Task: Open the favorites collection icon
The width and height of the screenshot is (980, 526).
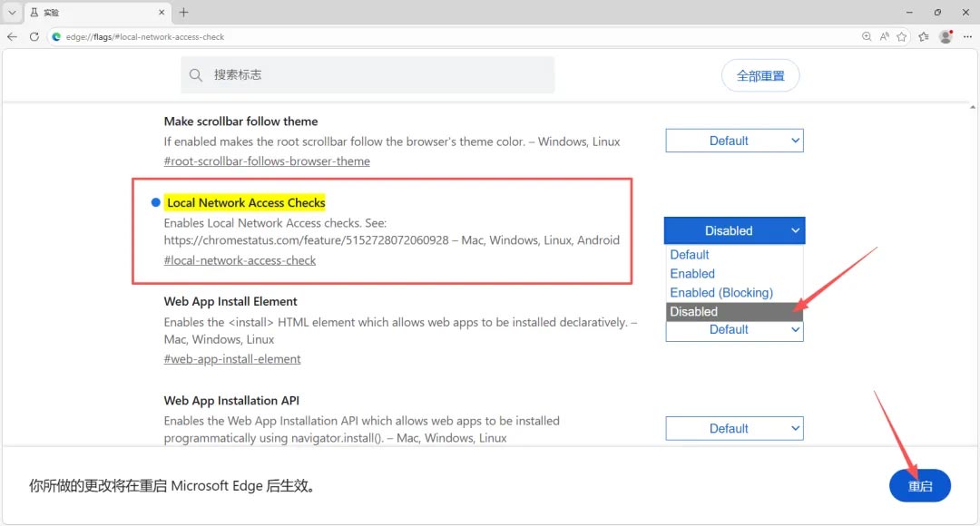Action: [x=924, y=37]
